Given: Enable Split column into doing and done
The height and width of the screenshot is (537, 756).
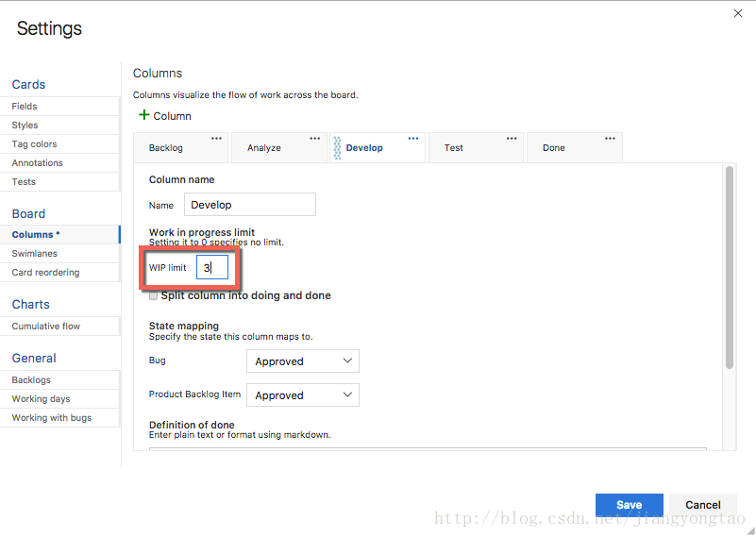Looking at the screenshot, I should 153,296.
